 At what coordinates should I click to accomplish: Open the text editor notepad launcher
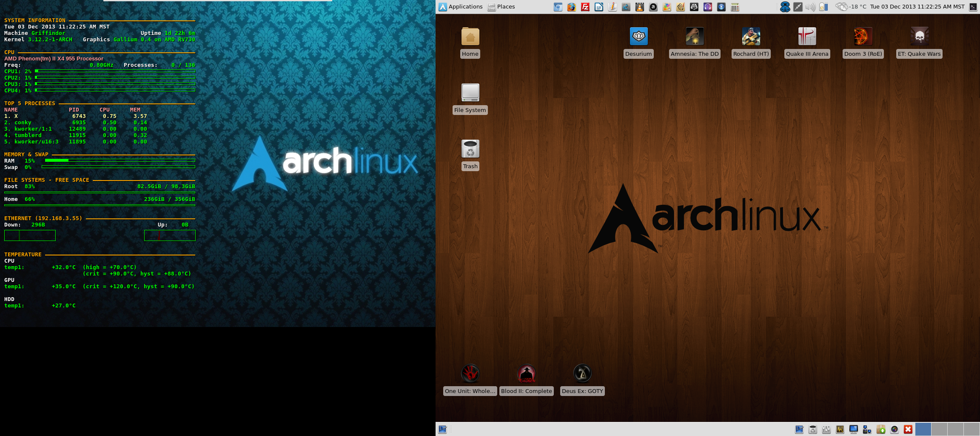612,7
